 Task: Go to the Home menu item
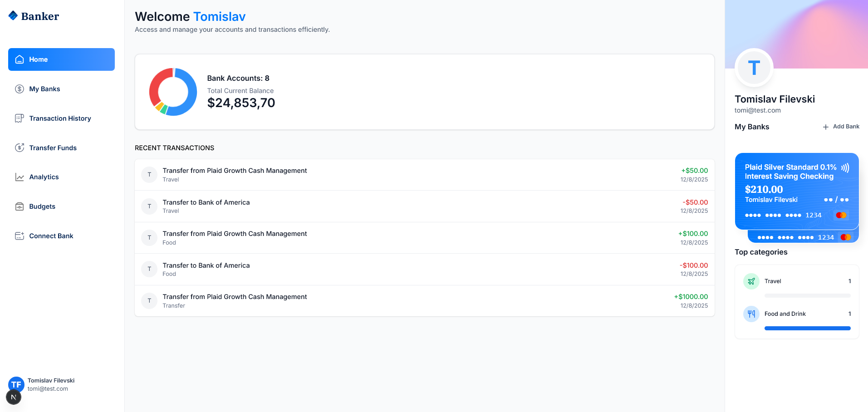tap(61, 59)
